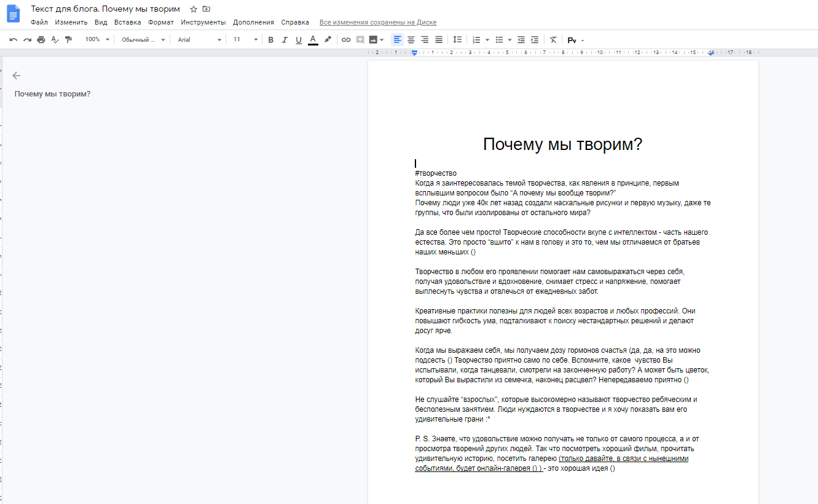Click the page heading "Почему мы творим?"
The image size is (818, 504).
(562, 144)
